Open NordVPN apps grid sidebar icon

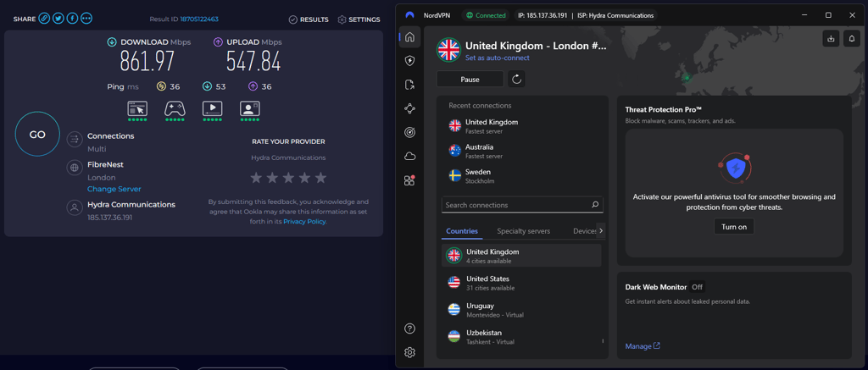(409, 180)
